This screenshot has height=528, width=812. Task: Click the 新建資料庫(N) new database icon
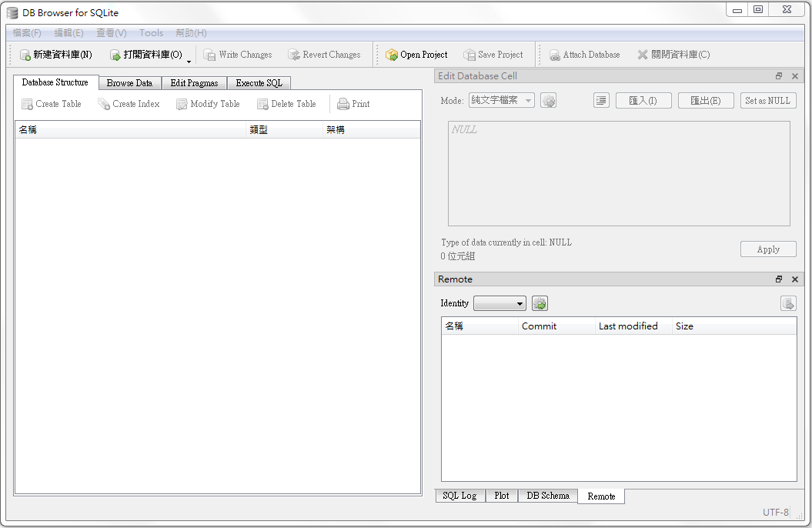(25, 54)
